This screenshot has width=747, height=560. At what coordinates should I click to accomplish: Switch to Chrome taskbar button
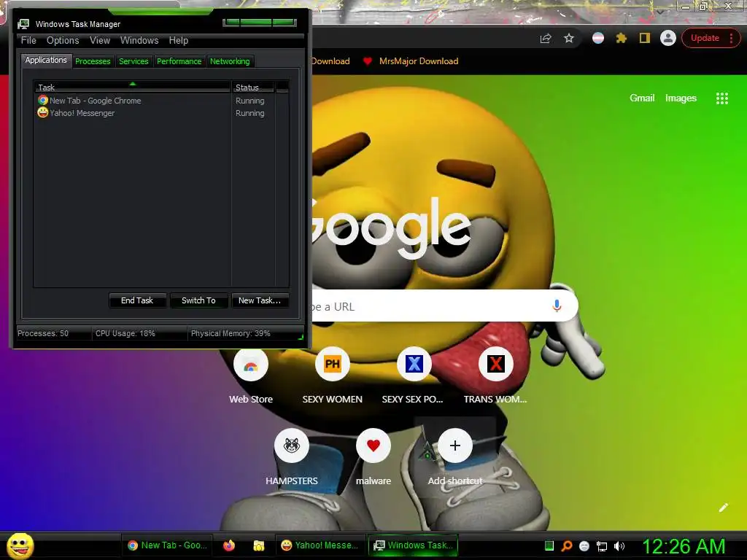[167, 545]
